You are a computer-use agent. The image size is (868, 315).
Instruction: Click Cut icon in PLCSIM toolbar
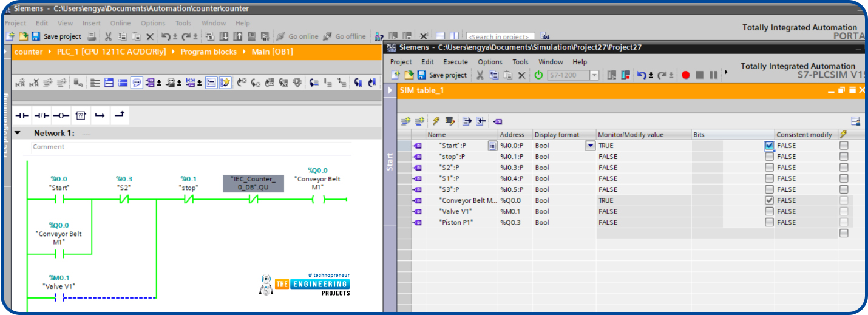click(x=480, y=75)
